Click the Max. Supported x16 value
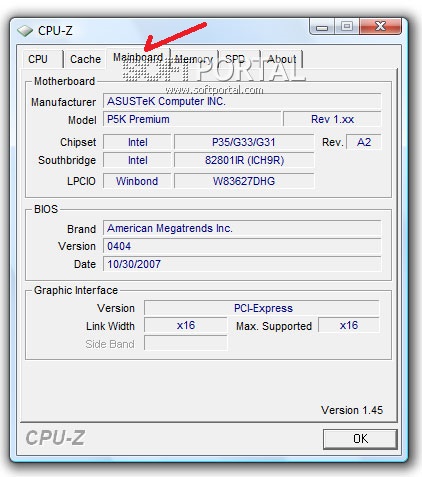This screenshot has height=477, width=422. click(x=349, y=325)
